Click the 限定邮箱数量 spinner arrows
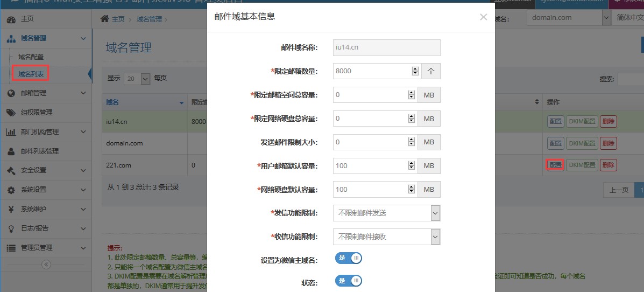The height and width of the screenshot is (292, 644). coord(415,71)
